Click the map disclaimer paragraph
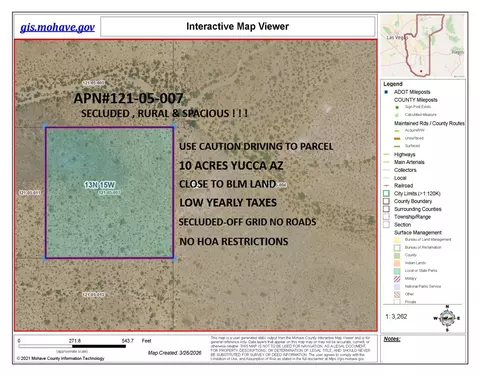Viewport: 480px width, 376px height. tap(290, 348)
